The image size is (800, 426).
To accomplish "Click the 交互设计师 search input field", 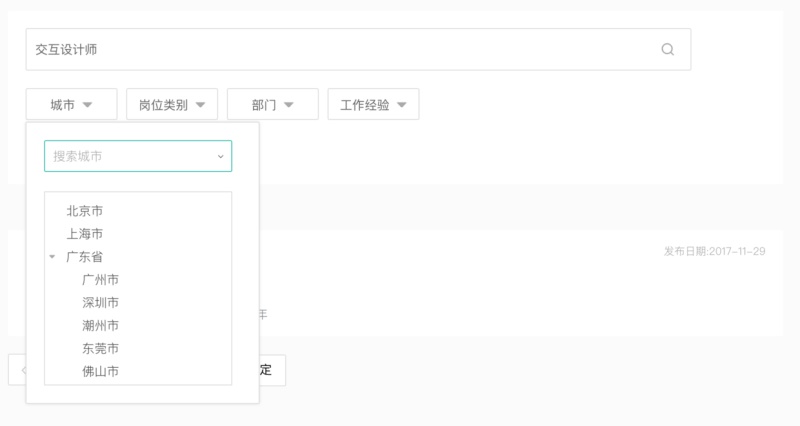I will pyautogui.click(x=340, y=49).
